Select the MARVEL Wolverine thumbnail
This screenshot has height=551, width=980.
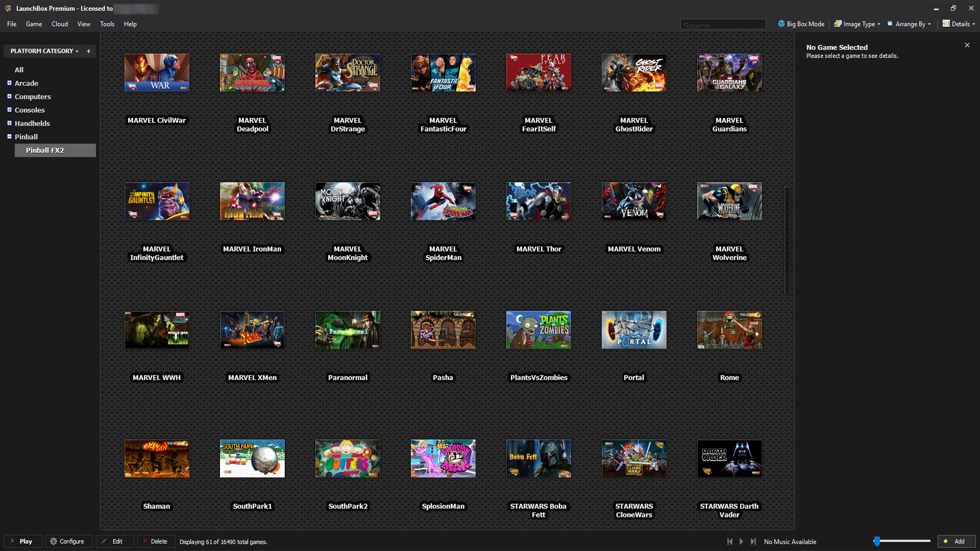729,202
